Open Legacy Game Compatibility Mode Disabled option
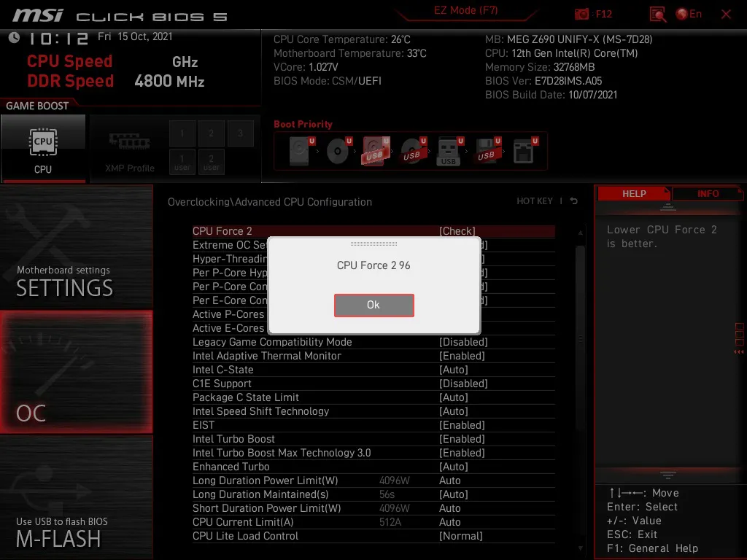 click(463, 342)
